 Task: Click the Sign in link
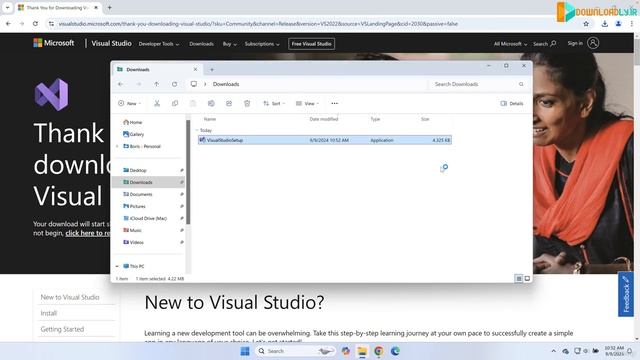click(x=575, y=43)
